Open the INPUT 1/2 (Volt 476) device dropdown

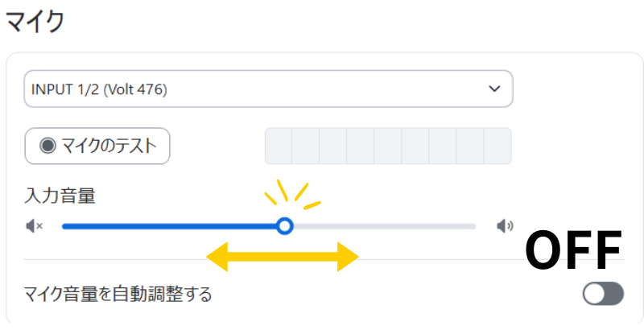(268, 89)
